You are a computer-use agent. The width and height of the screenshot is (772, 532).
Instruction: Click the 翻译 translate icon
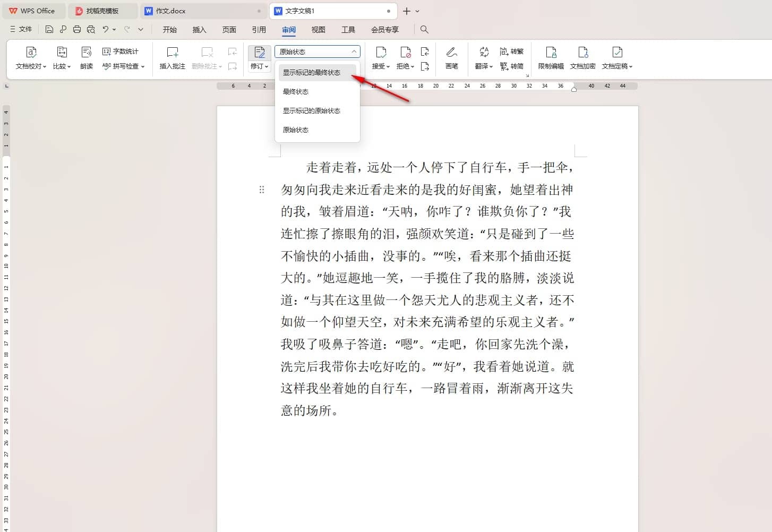point(484,52)
